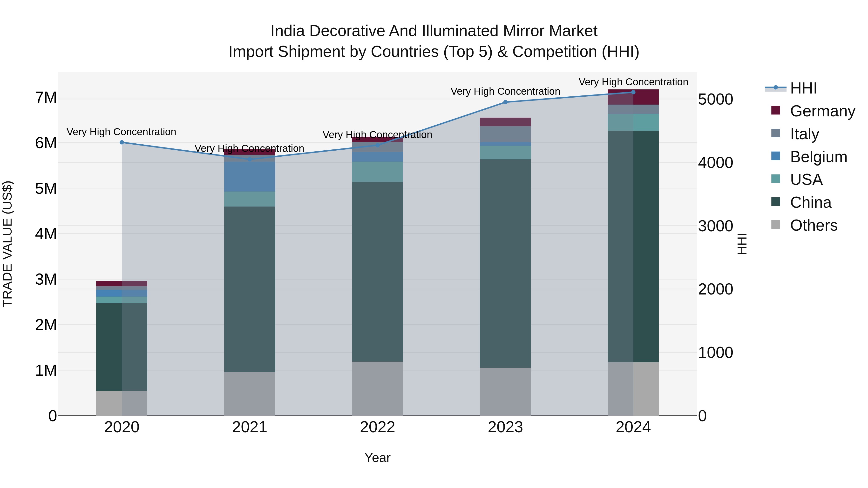
Task: Toggle the Belgium legend entry
Action: pyautogui.click(x=809, y=157)
